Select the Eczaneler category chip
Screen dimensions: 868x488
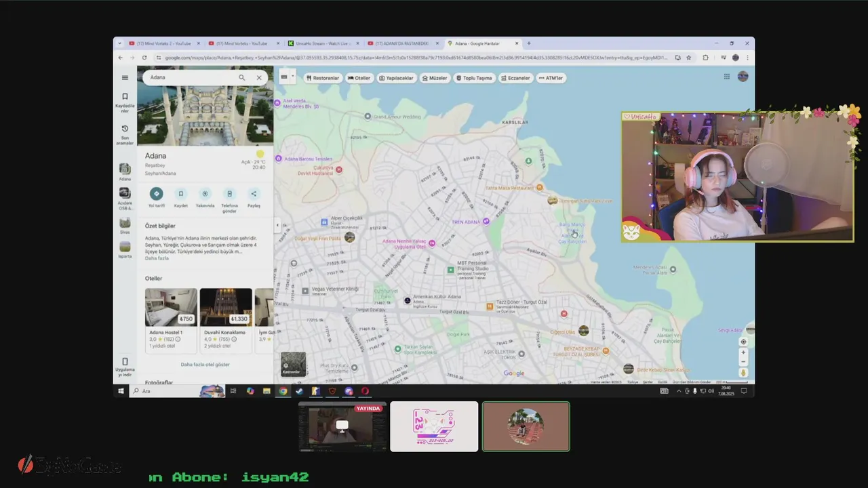516,78
